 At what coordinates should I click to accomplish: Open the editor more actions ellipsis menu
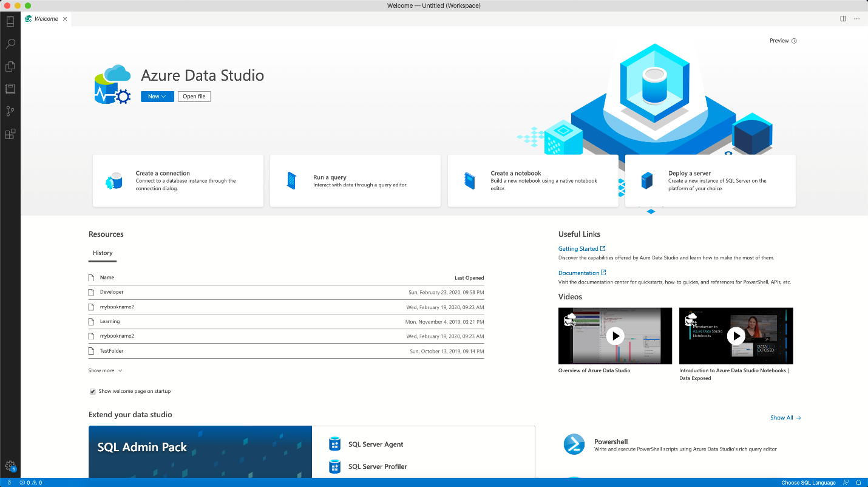(x=857, y=18)
